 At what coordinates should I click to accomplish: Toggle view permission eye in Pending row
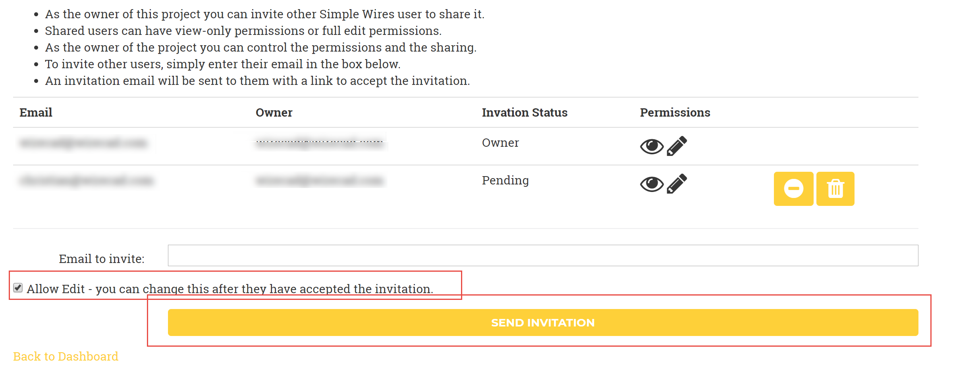pyautogui.click(x=652, y=184)
